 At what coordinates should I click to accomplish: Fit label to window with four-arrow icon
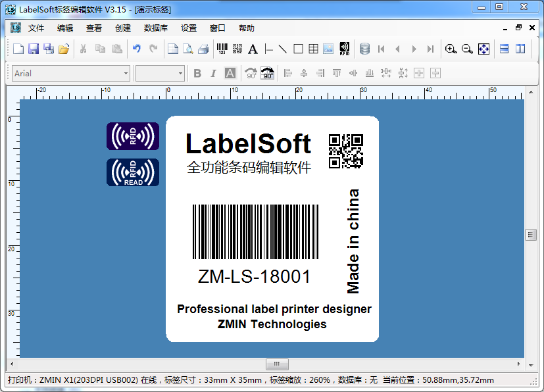click(x=483, y=49)
